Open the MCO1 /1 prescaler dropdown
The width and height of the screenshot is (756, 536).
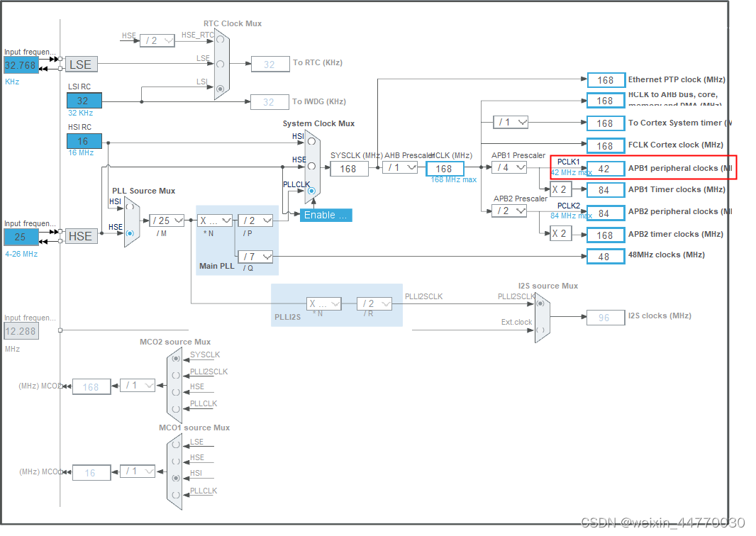point(138,471)
